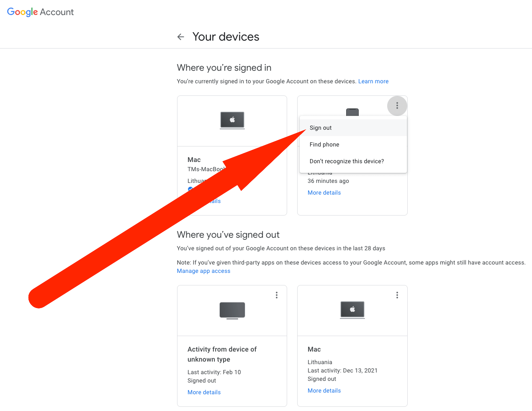Screen dimensions: 532x411
Task: Select the signed-in Mac card title
Action: 194,160
